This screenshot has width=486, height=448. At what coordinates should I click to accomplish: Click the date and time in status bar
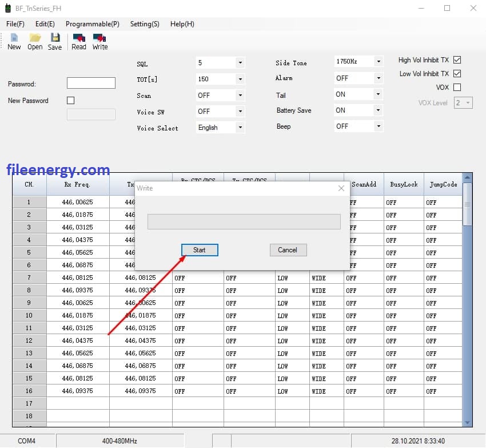point(418,441)
